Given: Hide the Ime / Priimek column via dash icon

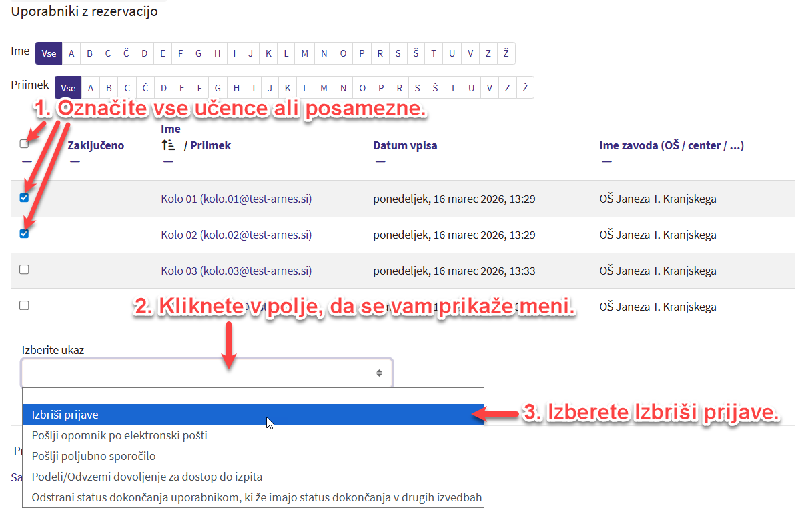Looking at the screenshot, I should coord(167,161).
